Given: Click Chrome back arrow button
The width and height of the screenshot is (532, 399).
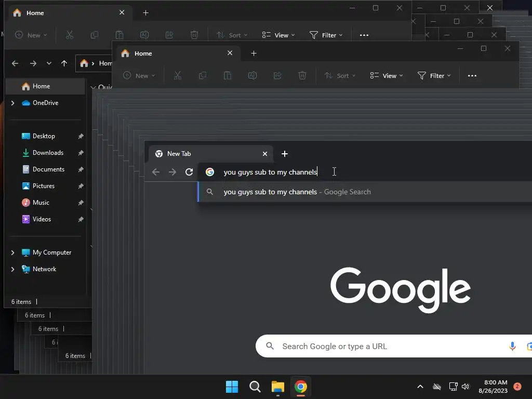Looking at the screenshot, I should (x=156, y=172).
